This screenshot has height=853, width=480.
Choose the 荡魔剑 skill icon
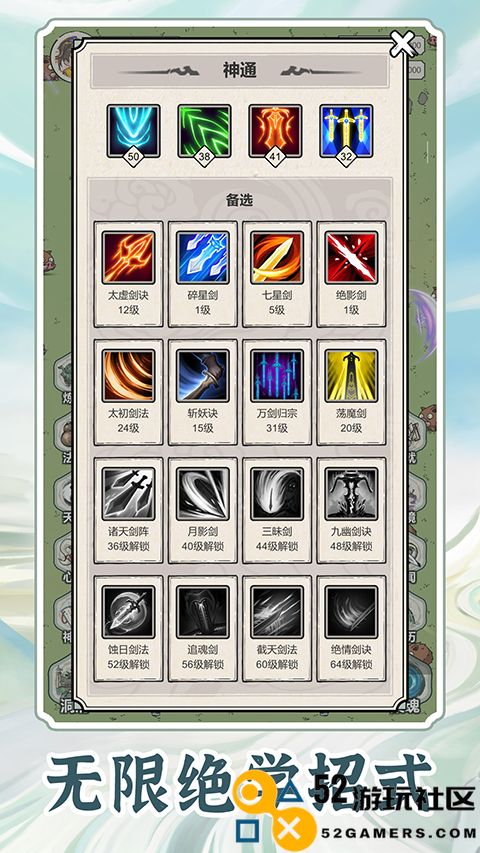click(x=352, y=376)
